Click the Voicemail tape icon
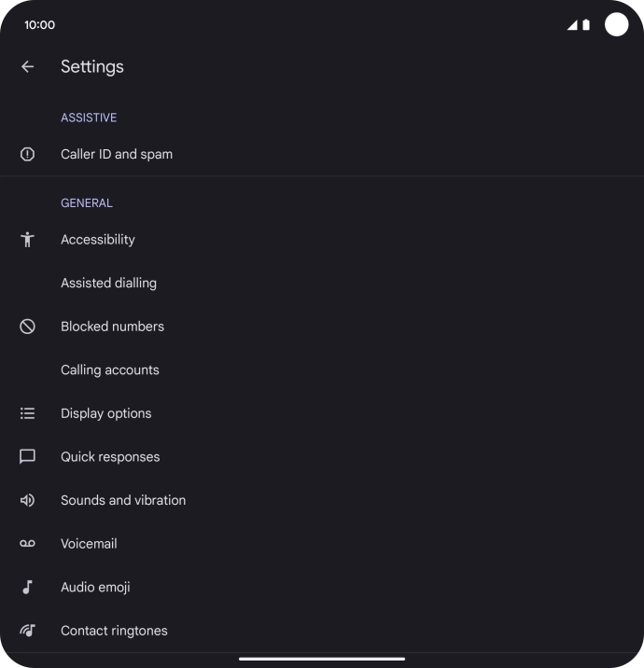The width and height of the screenshot is (644, 668). pos(28,544)
